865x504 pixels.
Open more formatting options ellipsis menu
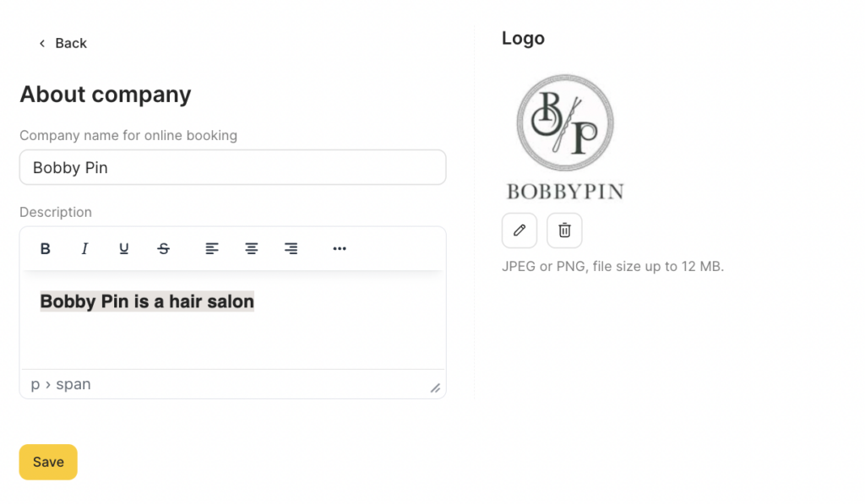[340, 249]
